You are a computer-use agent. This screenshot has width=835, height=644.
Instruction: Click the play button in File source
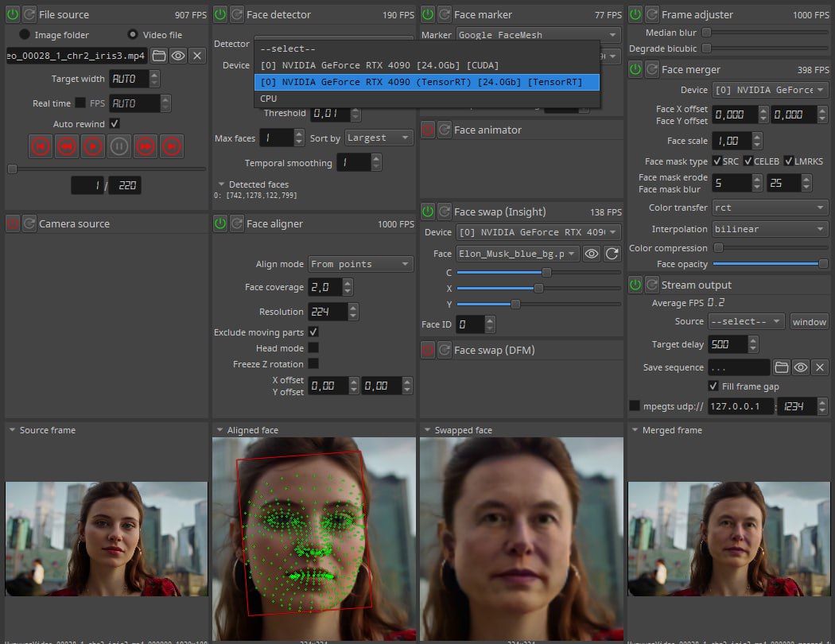coord(93,146)
